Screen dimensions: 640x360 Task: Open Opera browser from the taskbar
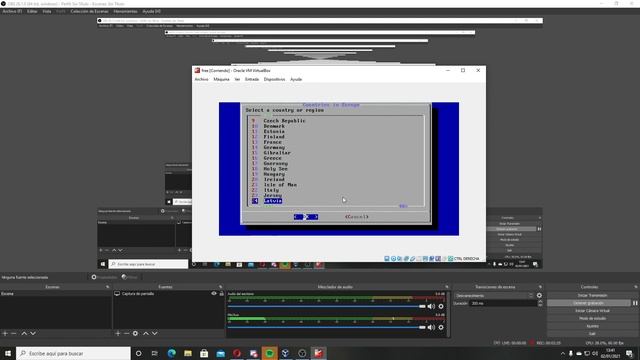coord(237,353)
